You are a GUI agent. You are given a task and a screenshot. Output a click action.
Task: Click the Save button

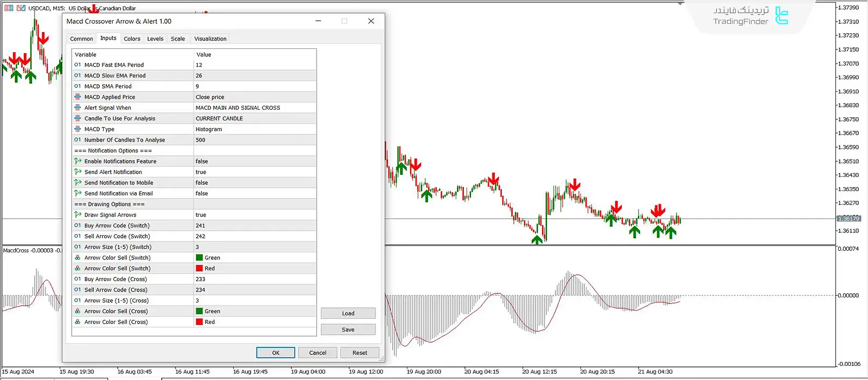tap(348, 330)
